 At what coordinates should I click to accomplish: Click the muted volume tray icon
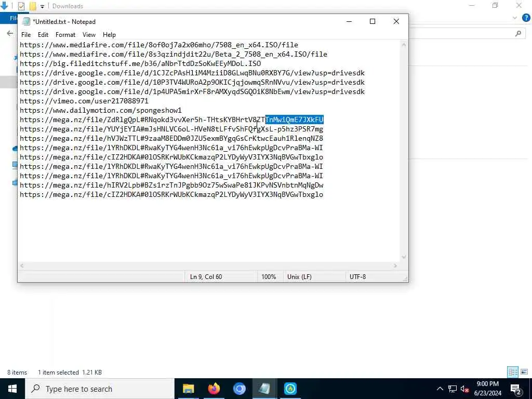(464, 389)
